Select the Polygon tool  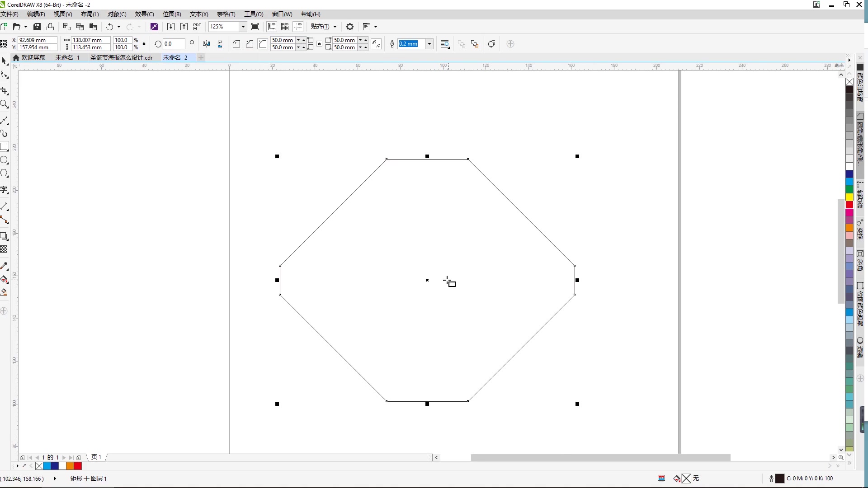(x=4, y=174)
